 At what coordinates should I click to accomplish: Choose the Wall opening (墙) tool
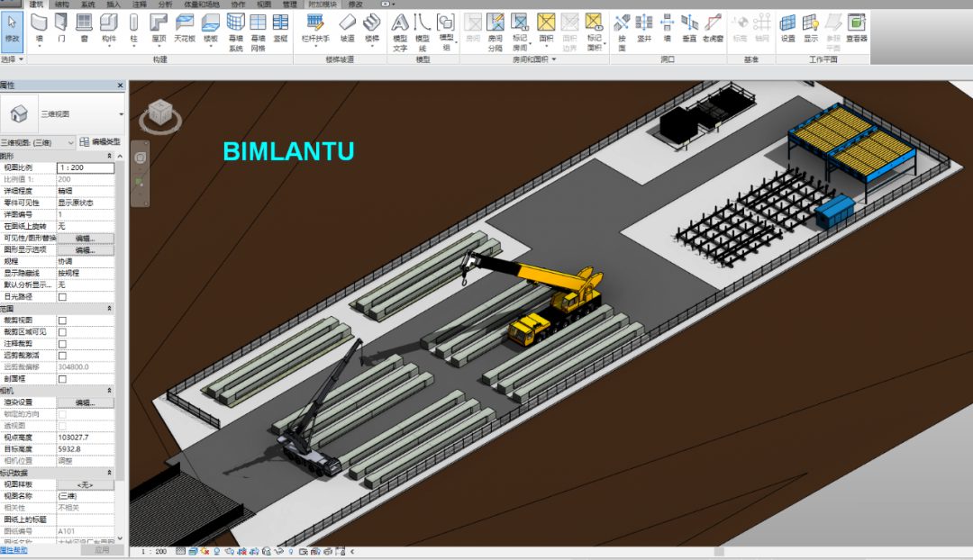click(667, 29)
